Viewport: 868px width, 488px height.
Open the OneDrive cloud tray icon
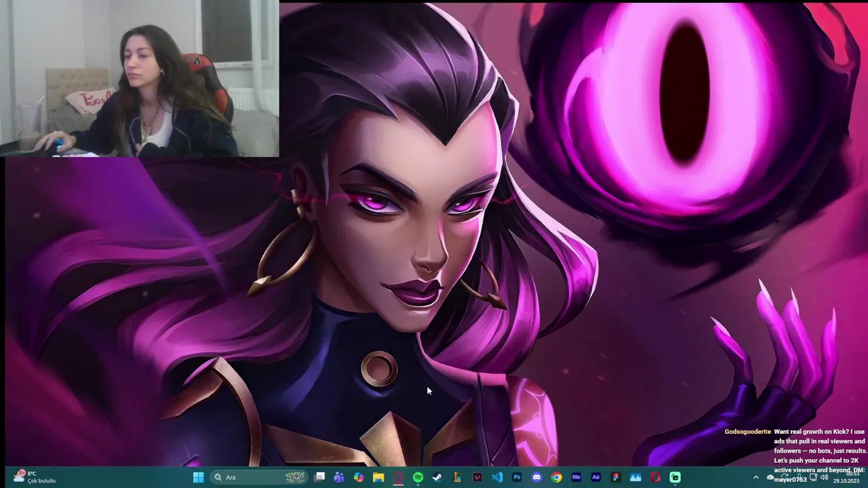[770, 477]
